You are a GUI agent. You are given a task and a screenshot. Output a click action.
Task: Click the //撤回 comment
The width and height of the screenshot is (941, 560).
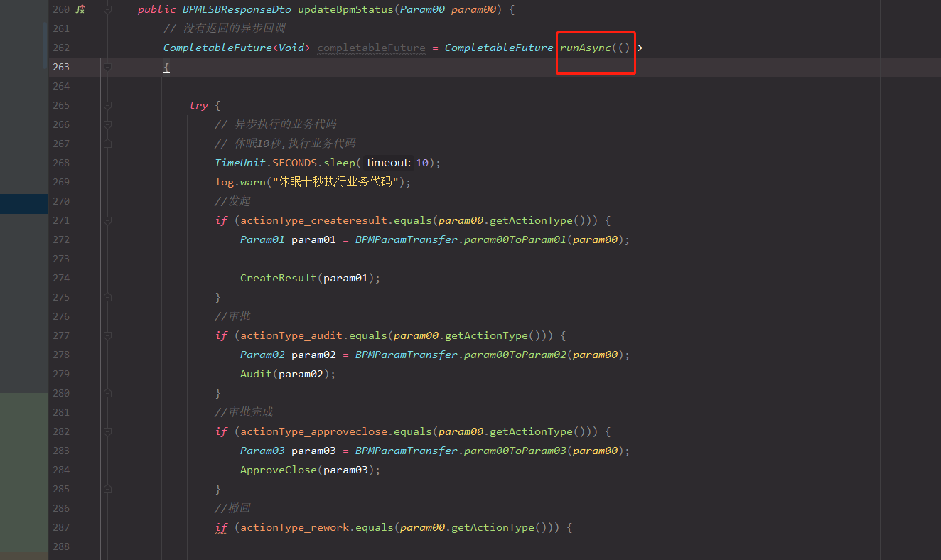pos(233,508)
